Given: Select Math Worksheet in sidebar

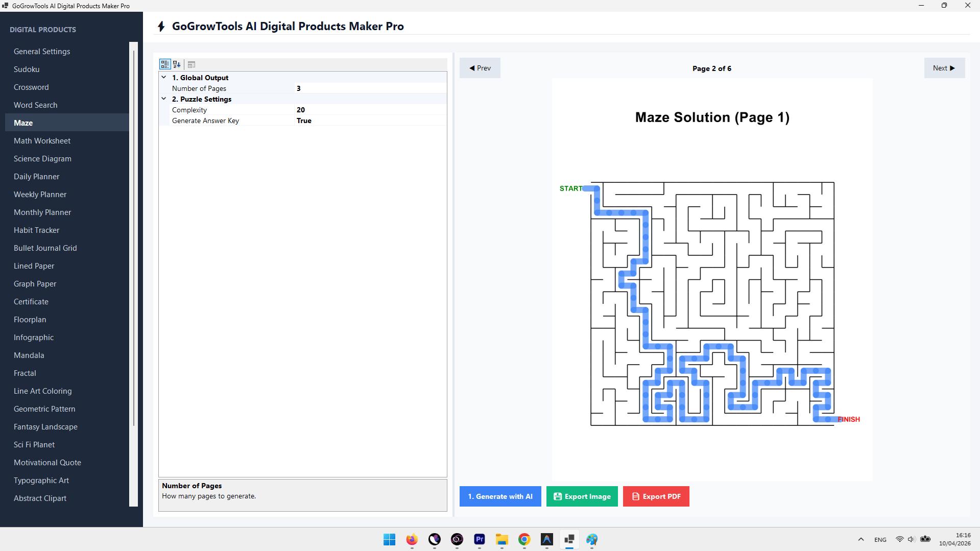Looking at the screenshot, I should [67, 140].
